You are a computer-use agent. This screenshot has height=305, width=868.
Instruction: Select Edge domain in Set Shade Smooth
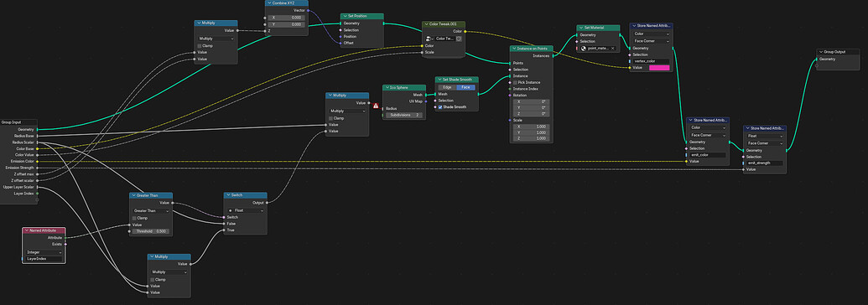pos(447,87)
